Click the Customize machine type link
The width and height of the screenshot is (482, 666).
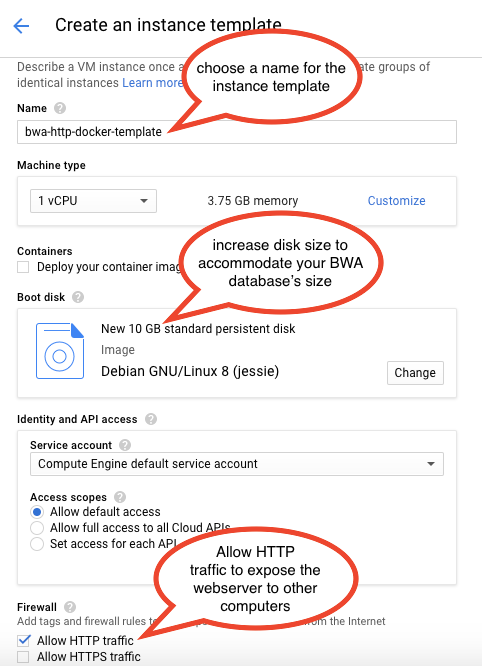pyautogui.click(x=396, y=201)
